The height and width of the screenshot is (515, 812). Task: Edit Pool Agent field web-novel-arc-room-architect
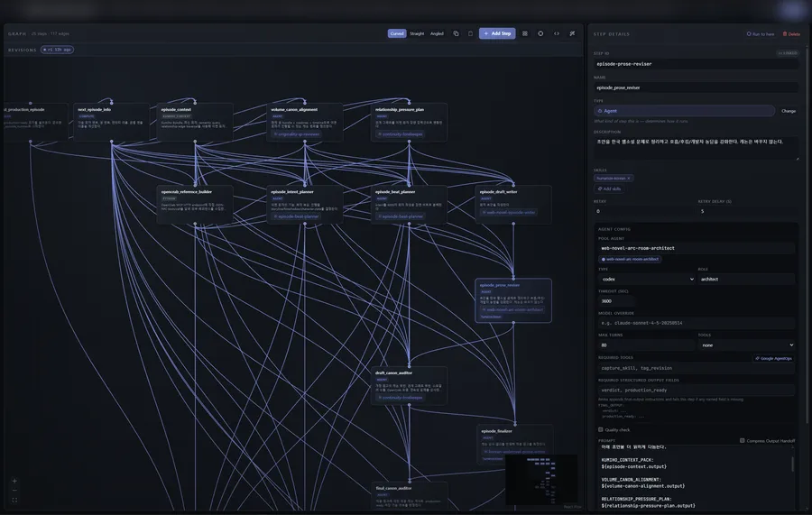[x=696, y=248]
